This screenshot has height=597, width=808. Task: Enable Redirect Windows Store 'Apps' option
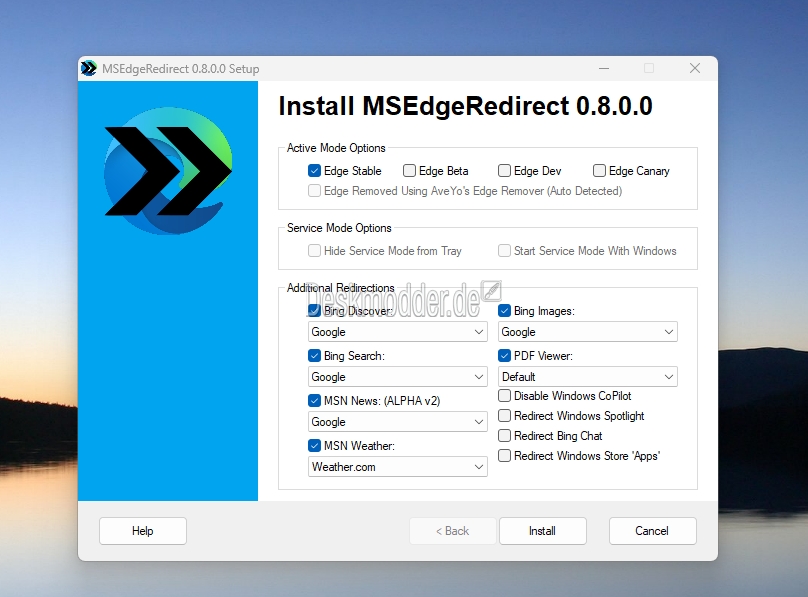click(504, 456)
